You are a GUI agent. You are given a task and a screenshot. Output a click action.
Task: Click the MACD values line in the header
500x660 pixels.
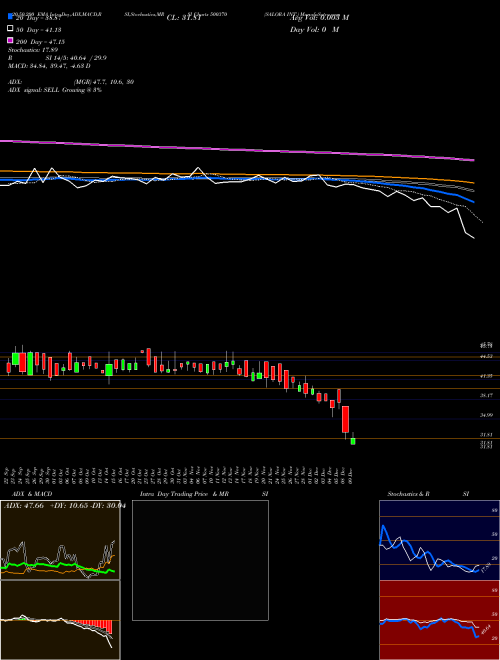click(x=49, y=66)
